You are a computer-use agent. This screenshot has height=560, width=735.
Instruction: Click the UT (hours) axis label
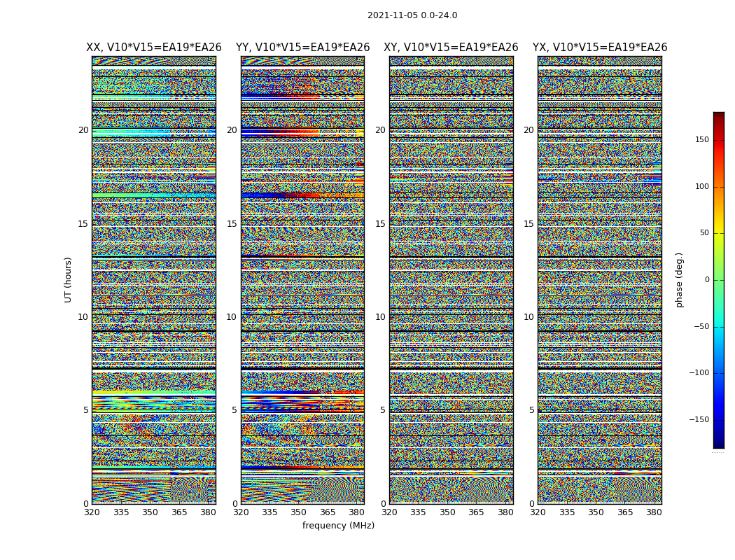coord(68,280)
